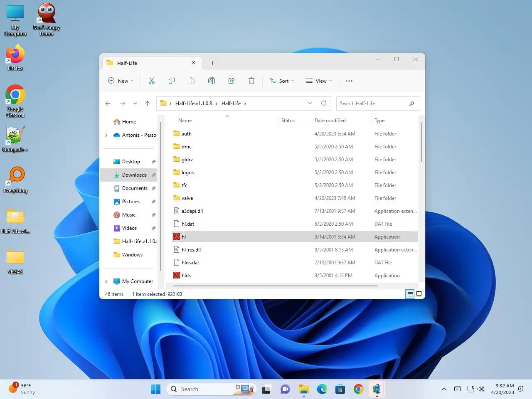The width and height of the screenshot is (532, 399).
Task: Open the New item dropdown
Action: pyautogui.click(x=121, y=81)
